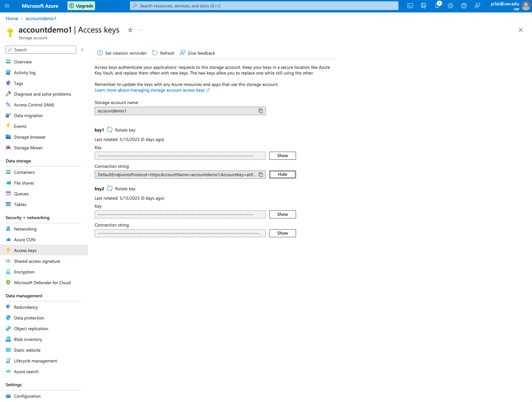Viewport: 532px width, 402px height.
Task: Open the yclai@uw.edu account menu
Action: 510,6
